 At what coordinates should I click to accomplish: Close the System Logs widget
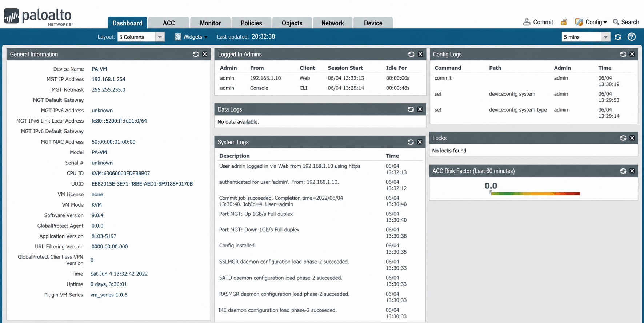point(420,142)
